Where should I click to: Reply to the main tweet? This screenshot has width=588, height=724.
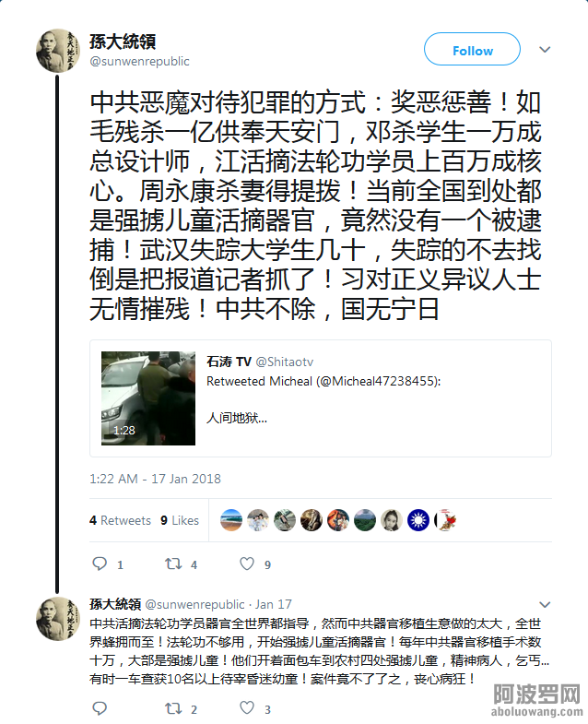point(100,564)
